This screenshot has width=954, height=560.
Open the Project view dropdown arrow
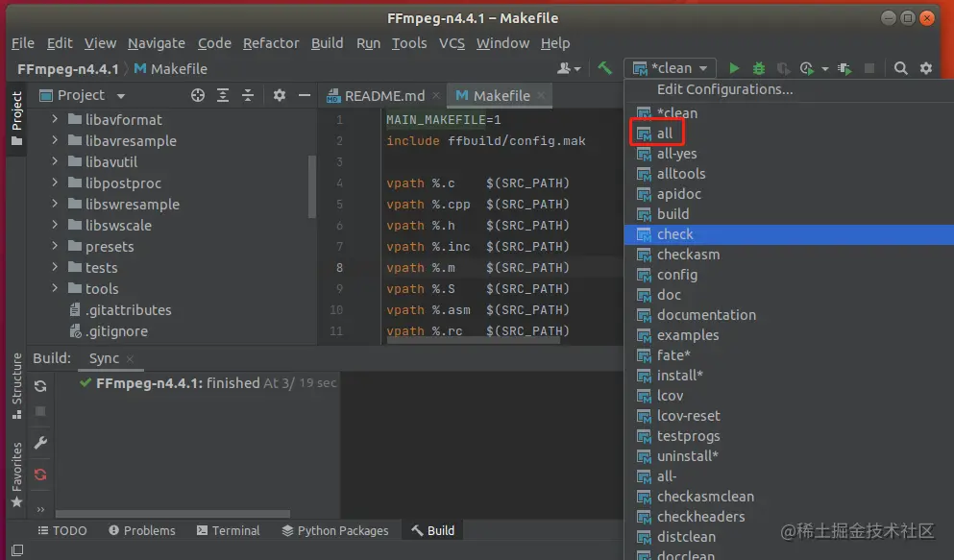[x=120, y=96]
